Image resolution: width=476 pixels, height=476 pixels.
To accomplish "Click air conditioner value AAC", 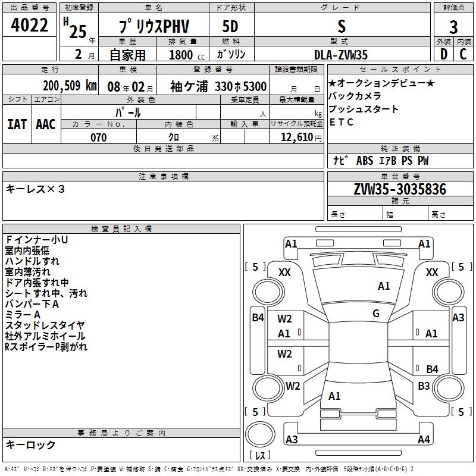I will pyautogui.click(x=46, y=124).
